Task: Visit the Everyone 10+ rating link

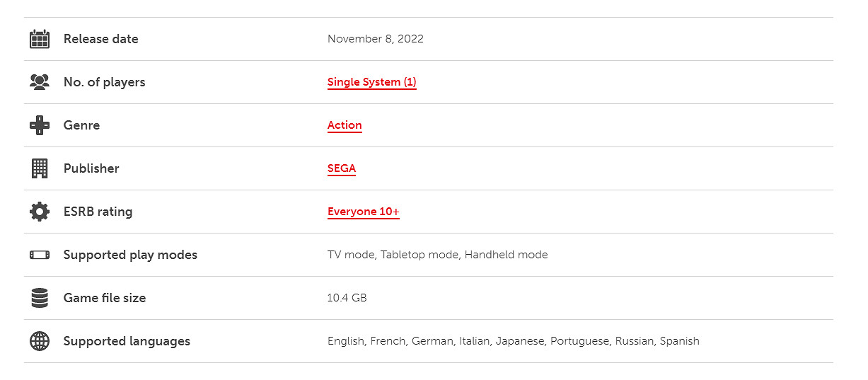Action: [363, 212]
